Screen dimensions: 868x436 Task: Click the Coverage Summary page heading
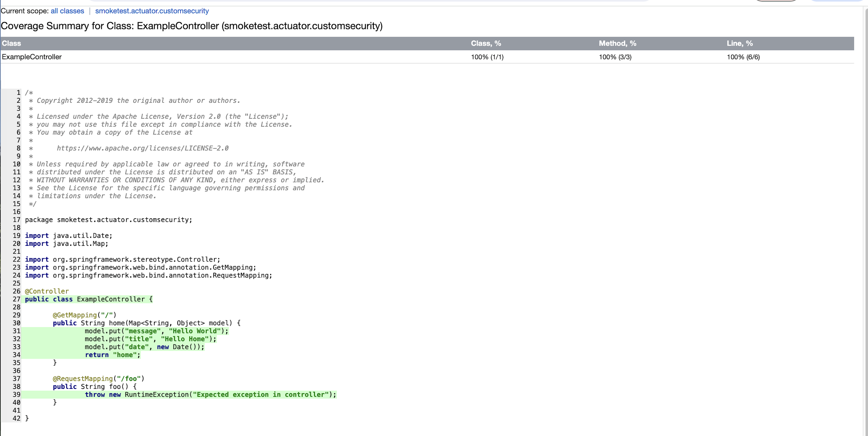[x=191, y=26]
